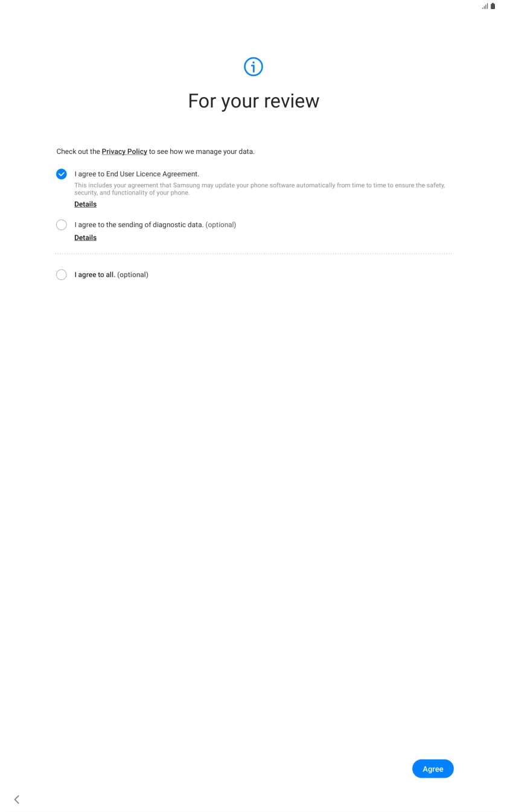Tap the grey Samsung software update description

pyautogui.click(x=260, y=189)
